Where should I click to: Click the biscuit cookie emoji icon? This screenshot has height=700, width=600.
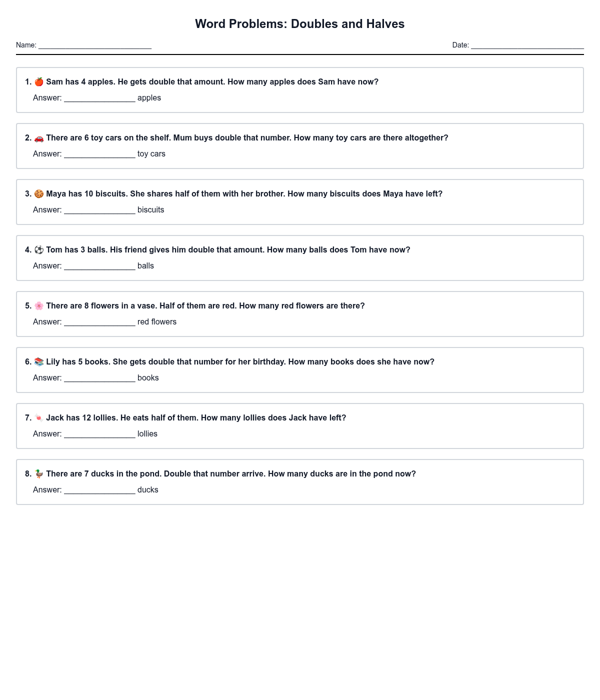pos(39,194)
